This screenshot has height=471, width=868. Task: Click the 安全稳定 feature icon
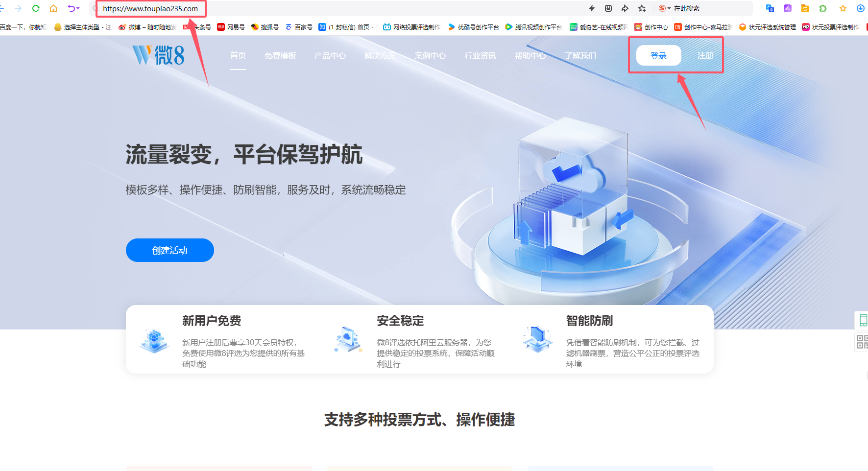point(348,339)
